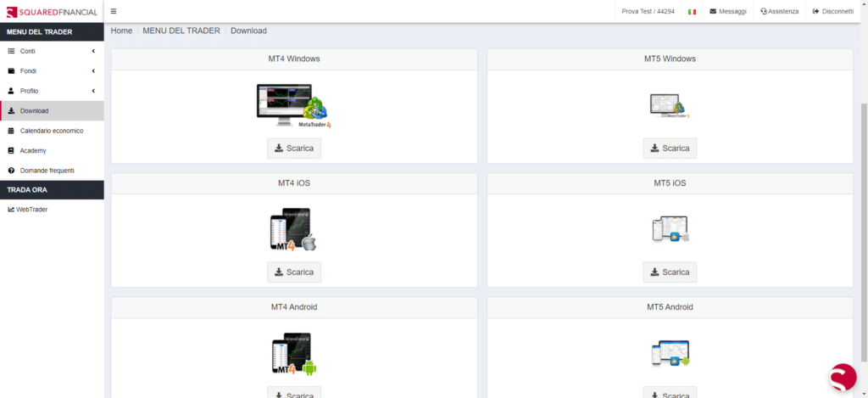Click the page vertical scrollbar
The image size is (868, 398).
[x=864, y=232]
